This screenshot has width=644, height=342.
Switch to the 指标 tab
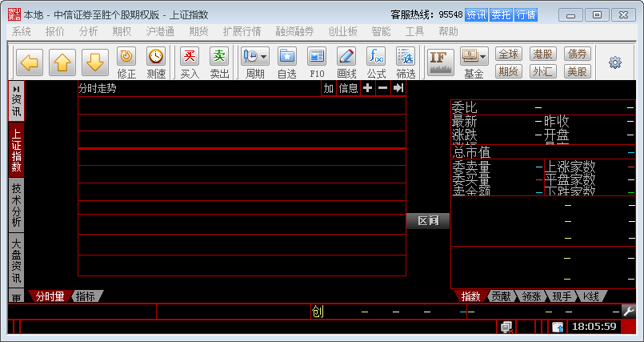(85, 296)
